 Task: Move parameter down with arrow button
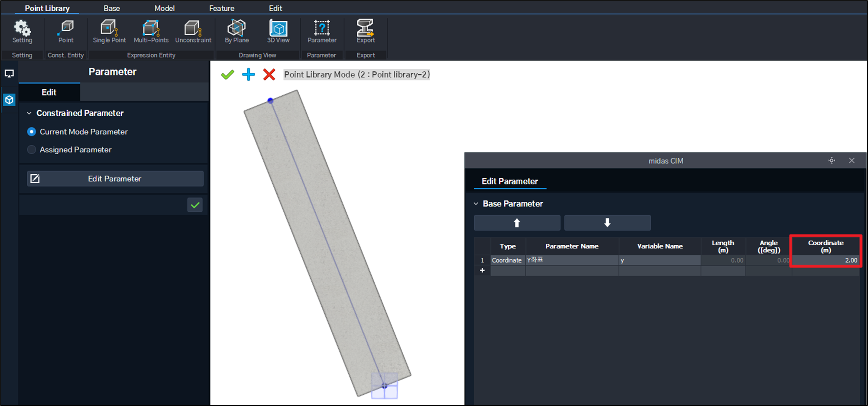pos(607,223)
